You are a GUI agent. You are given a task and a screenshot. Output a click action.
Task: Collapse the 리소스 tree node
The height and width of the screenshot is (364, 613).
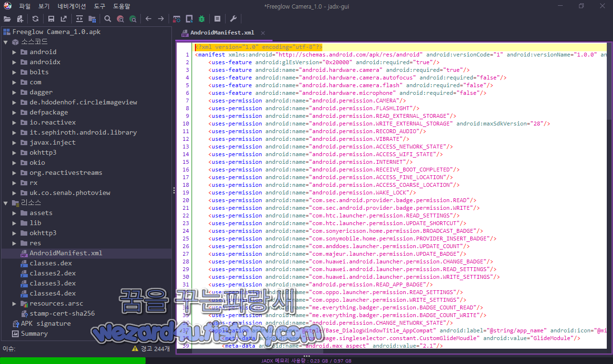pyautogui.click(x=6, y=203)
